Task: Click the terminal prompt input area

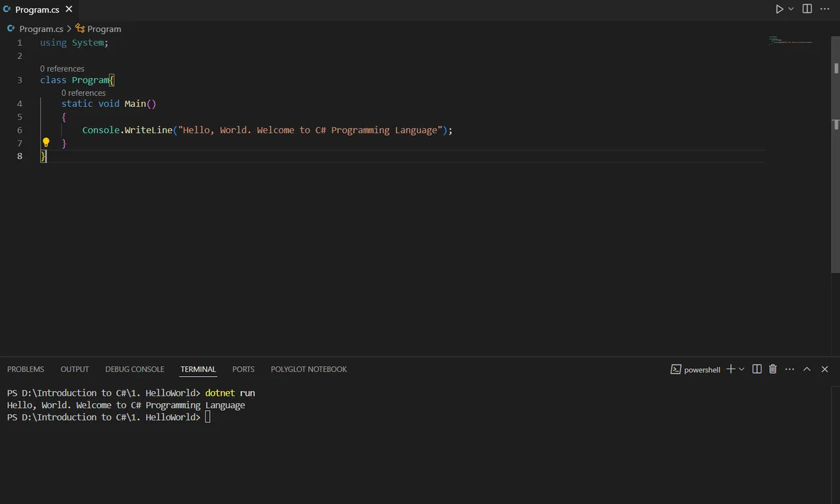Action: coord(208,417)
